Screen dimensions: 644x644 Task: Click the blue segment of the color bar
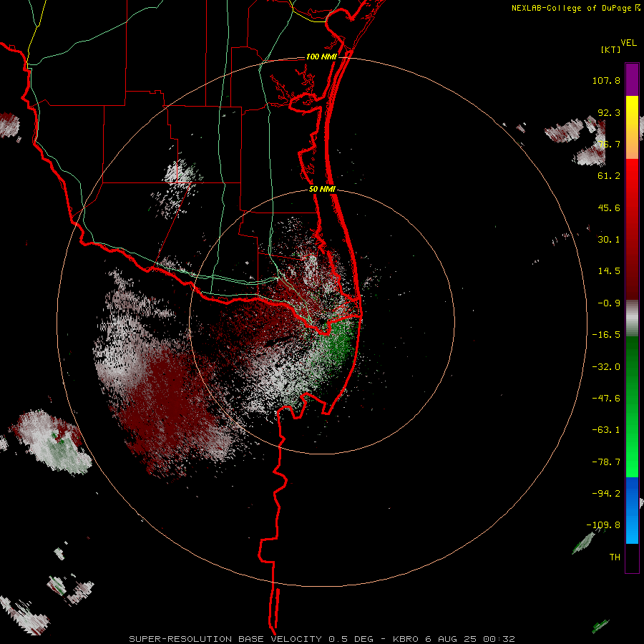tap(632, 510)
